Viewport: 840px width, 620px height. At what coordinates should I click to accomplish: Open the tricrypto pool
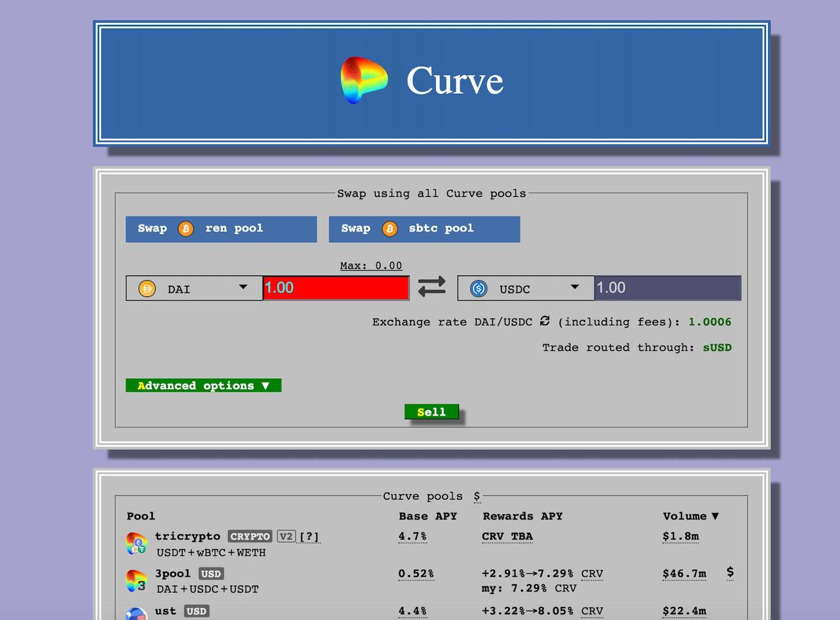coord(187,536)
